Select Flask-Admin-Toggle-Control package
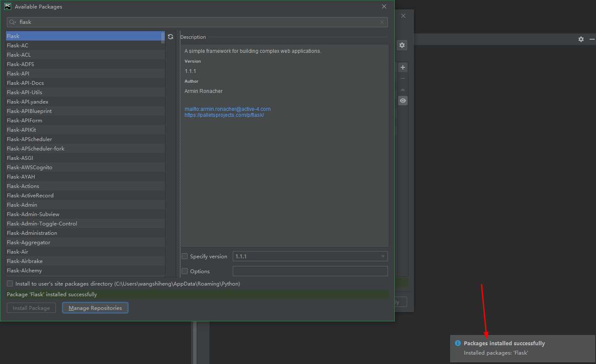Image resolution: width=596 pixels, height=364 pixels. pyautogui.click(x=85, y=224)
